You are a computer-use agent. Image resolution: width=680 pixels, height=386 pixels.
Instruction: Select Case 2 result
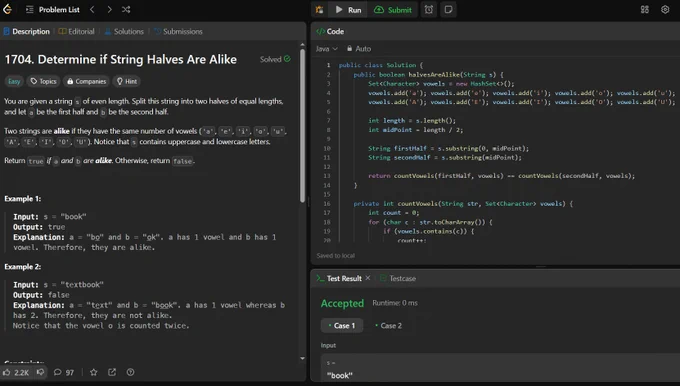click(389, 325)
